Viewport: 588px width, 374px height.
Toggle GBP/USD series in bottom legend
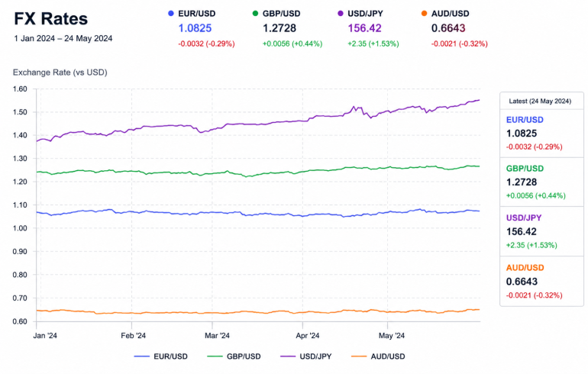click(x=234, y=356)
